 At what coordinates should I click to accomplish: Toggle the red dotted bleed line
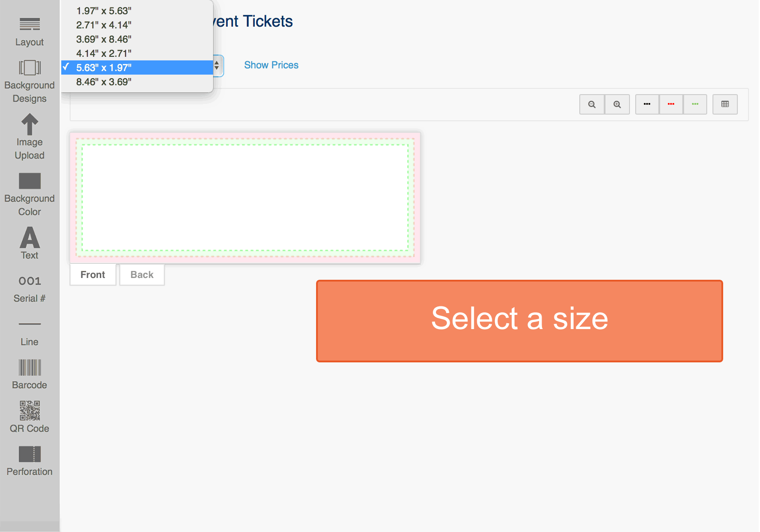pos(671,104)
